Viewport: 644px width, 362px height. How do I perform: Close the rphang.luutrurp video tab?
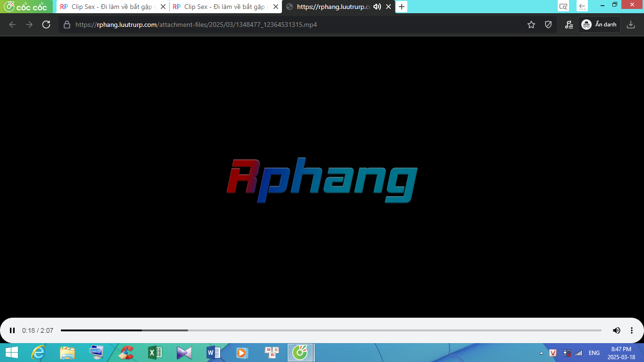[x=388, y=7]
